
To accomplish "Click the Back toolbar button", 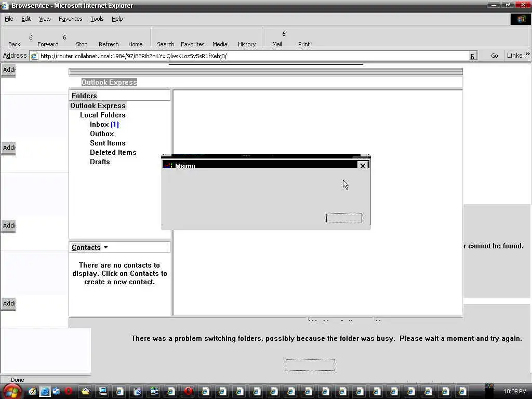I will click(x=14, y=44).
